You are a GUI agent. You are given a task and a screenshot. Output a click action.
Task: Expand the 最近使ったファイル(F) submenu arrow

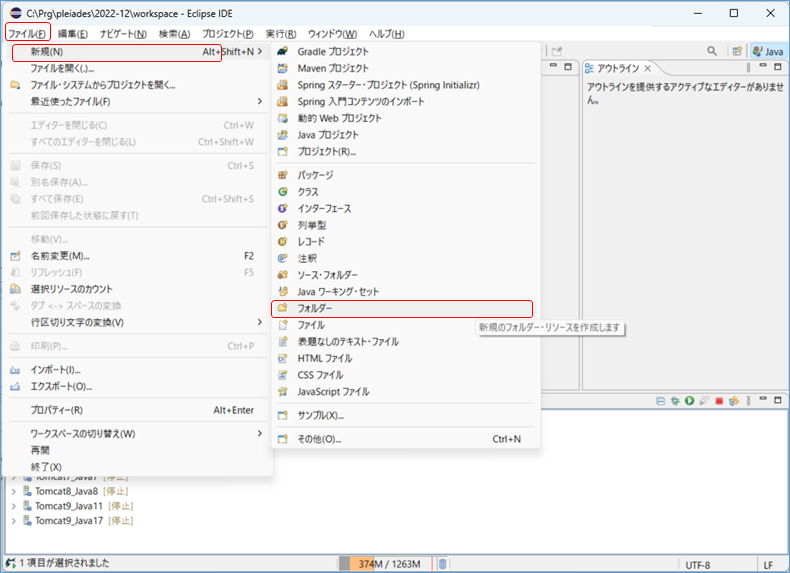click(259, 101)
